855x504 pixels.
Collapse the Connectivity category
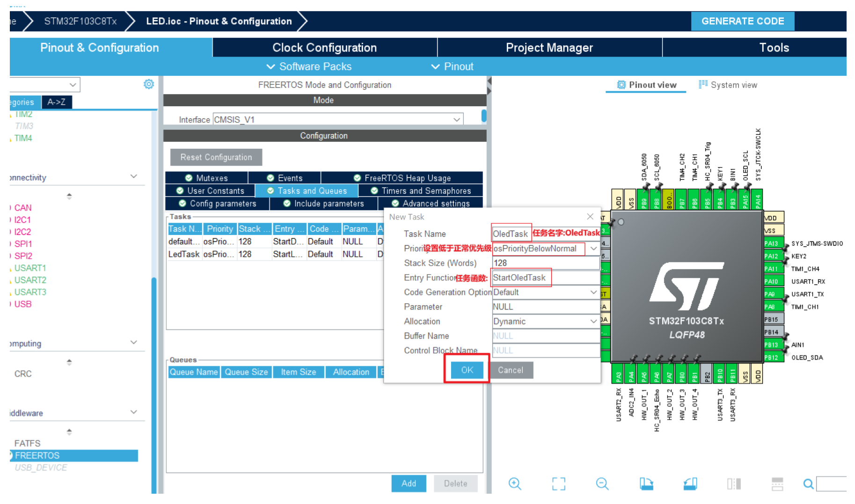click(x=134, y=176)
